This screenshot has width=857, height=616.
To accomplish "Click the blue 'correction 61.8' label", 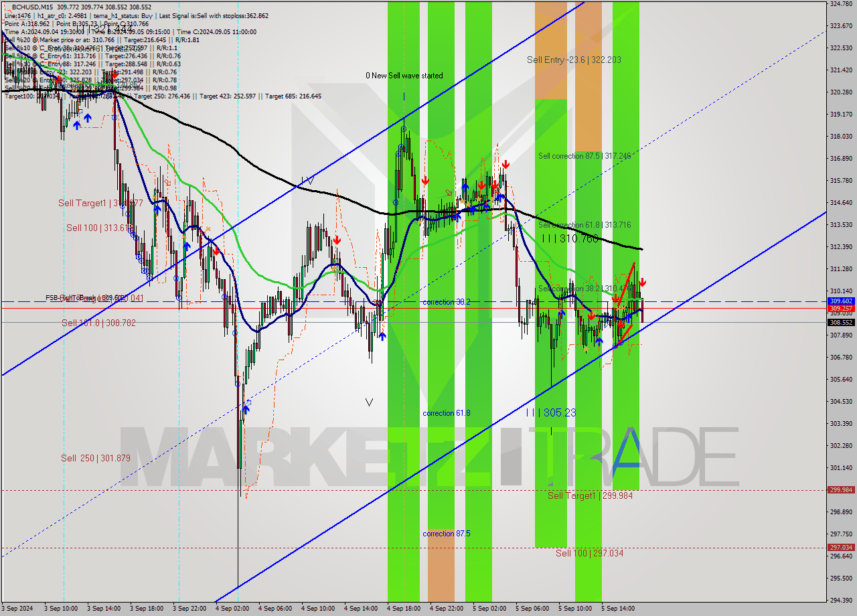I will (x=446, y=413).
